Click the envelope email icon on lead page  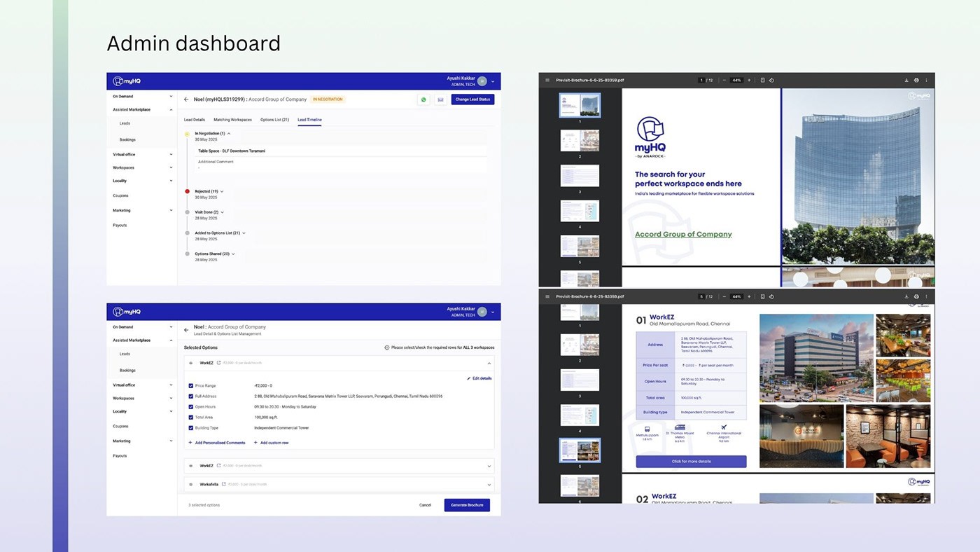(x=440, y=99)
